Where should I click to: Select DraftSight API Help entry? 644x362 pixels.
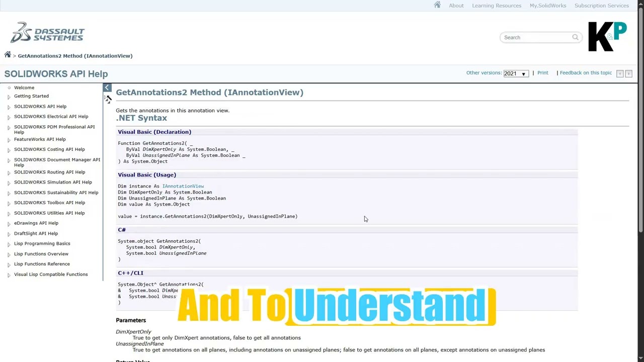pyautogui.click(x=36, y=233)
